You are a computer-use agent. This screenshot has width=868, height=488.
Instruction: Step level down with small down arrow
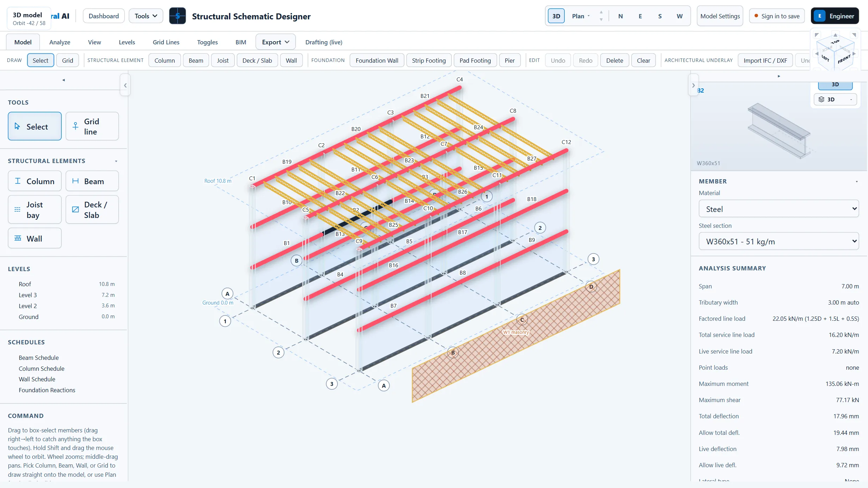pos(601,20)
